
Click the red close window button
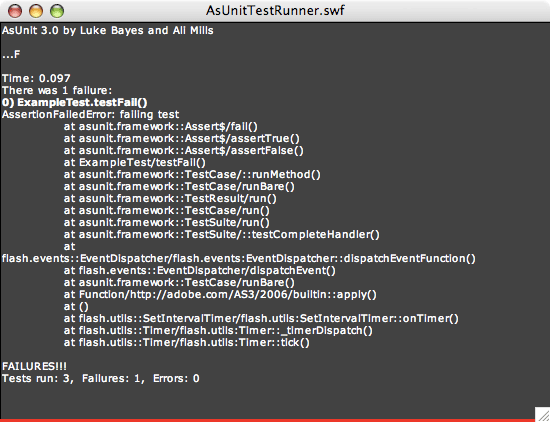(x=15, y=11)
